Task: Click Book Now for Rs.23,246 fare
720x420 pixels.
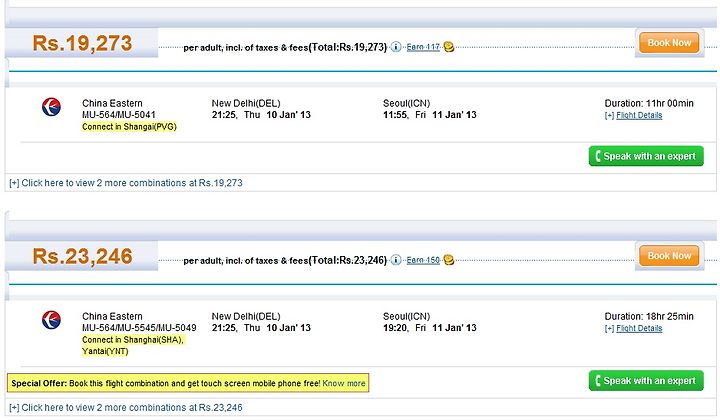Action: click(x=669, y=256)
